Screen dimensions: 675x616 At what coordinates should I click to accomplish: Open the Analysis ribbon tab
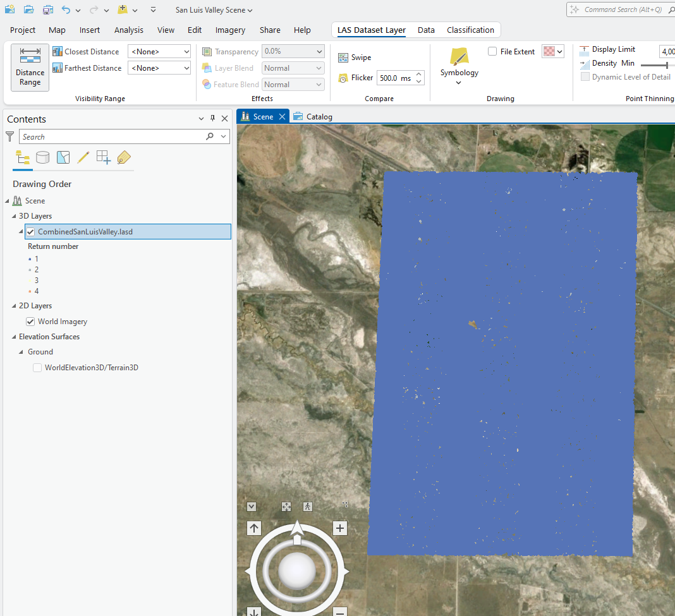[128, 30]
